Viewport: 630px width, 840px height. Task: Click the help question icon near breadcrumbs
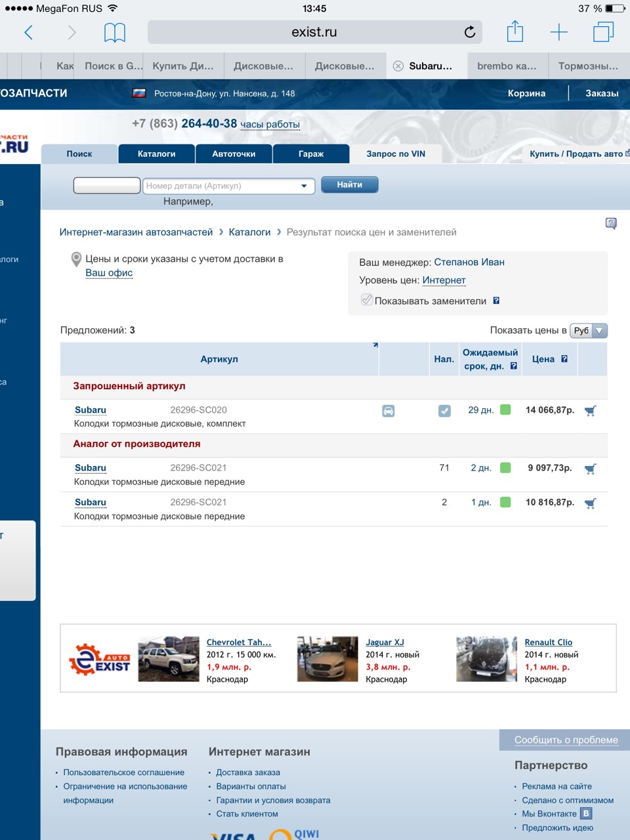(x=611, y=224)
